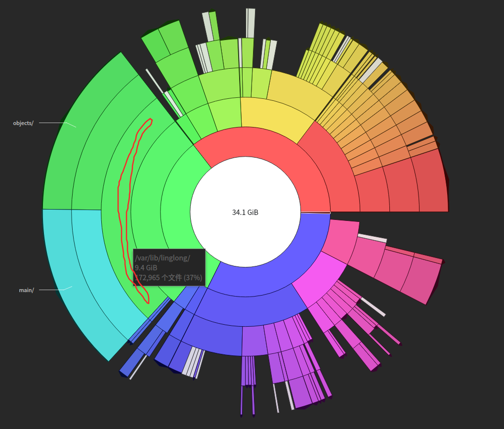Click the main/ text label

(x=26, y=290)
